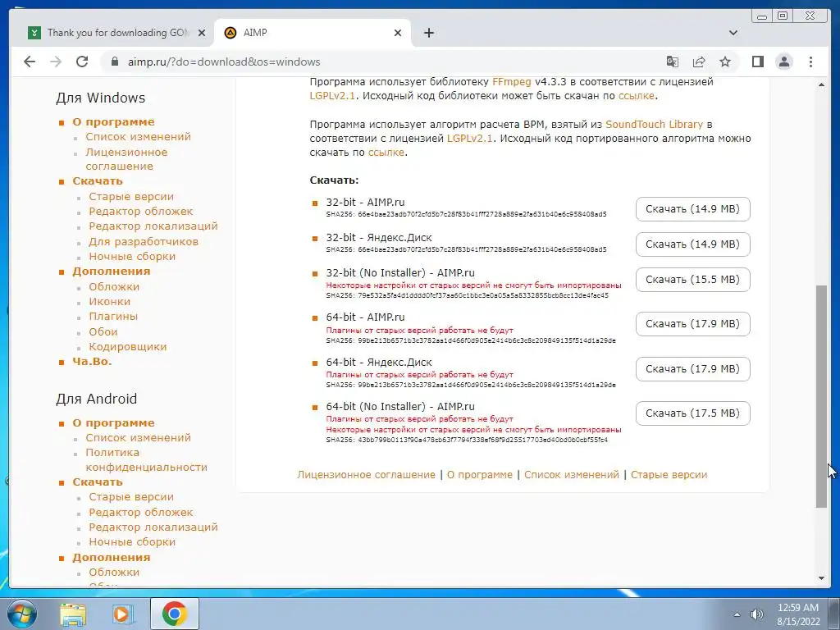Screen dimensions: 840x630
Task: Open Chrome three-dot menu
Action: [810, 62]
